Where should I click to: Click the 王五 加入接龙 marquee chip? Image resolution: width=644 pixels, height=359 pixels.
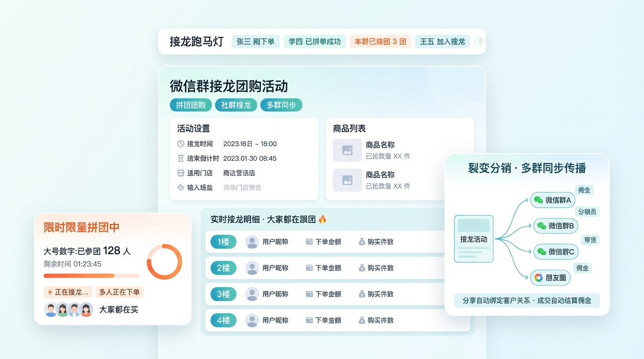click(x=442, y=42)
